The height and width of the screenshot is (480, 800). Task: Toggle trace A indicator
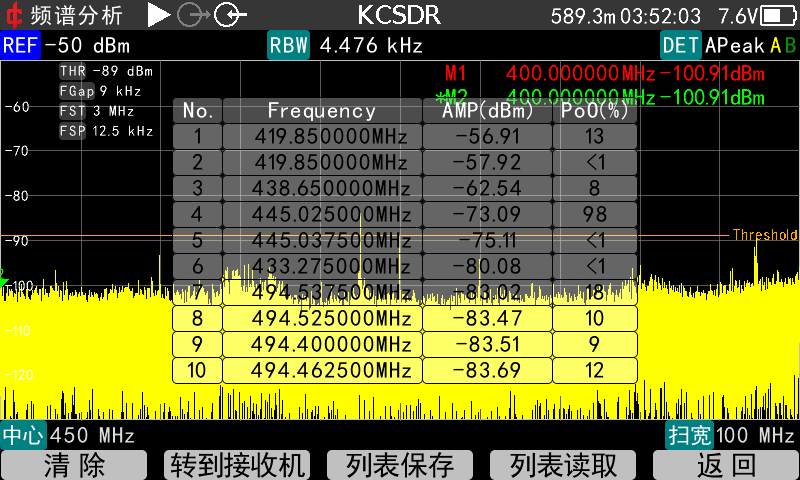(776, 46)
